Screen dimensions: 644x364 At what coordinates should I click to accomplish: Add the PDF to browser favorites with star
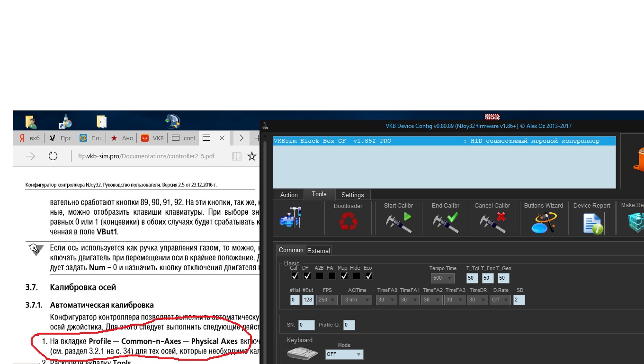coord(252,156)
